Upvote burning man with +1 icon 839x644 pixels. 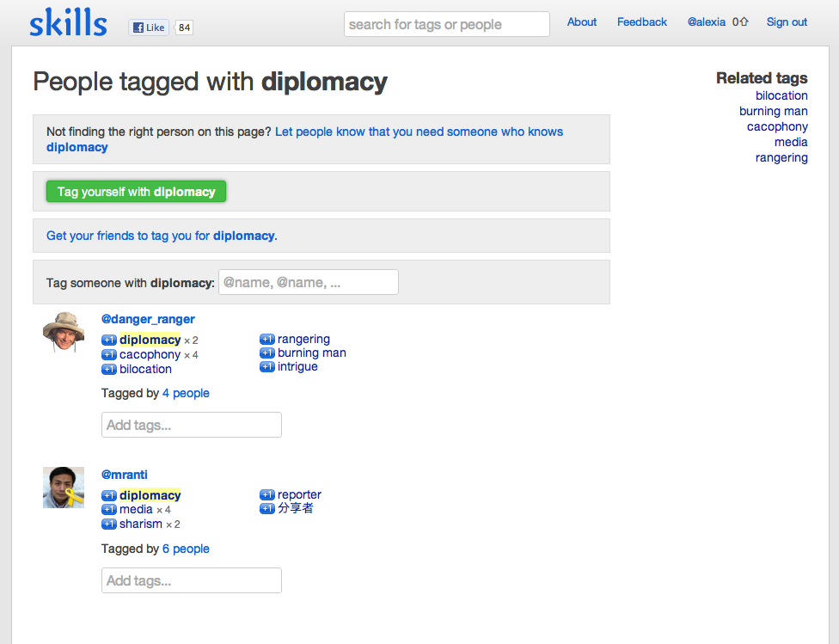266,353
